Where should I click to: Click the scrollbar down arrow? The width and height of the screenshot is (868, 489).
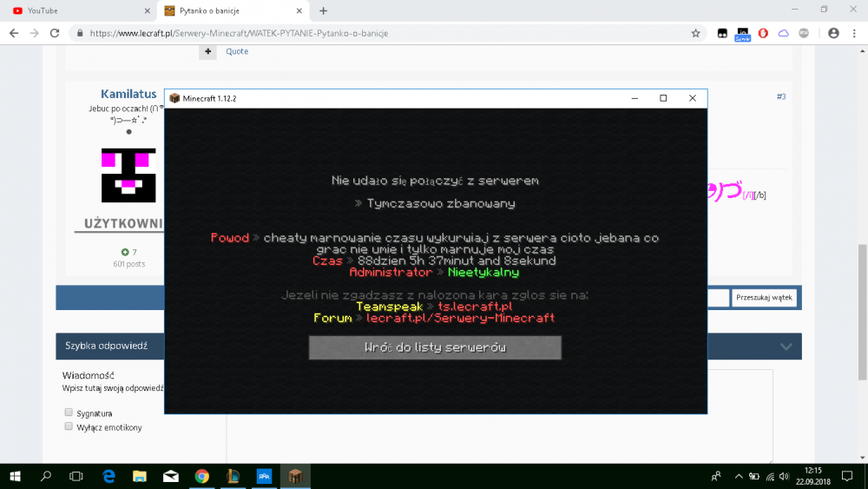(862, 458)
